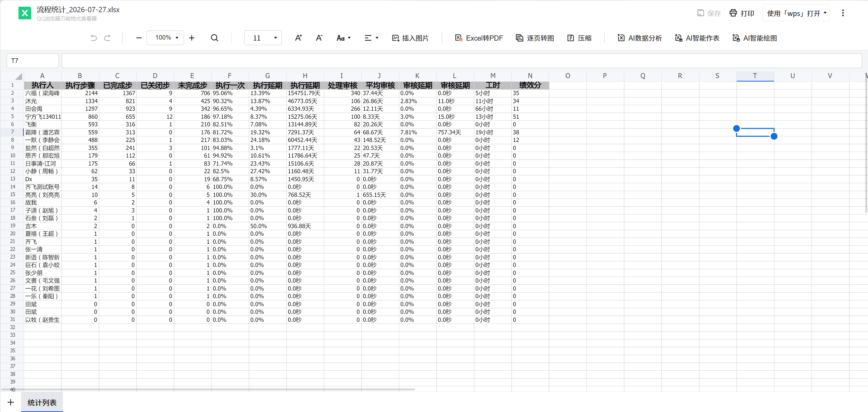Click the 打印 print button
The height and width of the screenshot is (412, 868).
coord(742,13)
